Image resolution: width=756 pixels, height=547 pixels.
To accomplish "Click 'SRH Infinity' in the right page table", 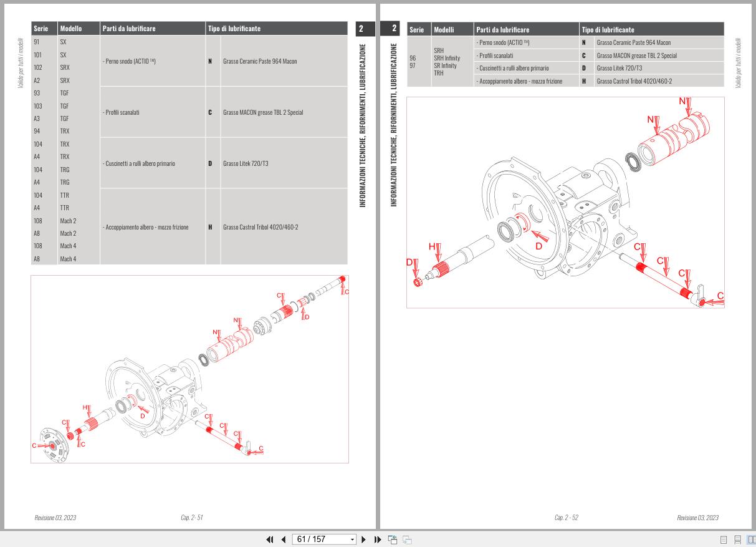I will [x=446, y=59].
